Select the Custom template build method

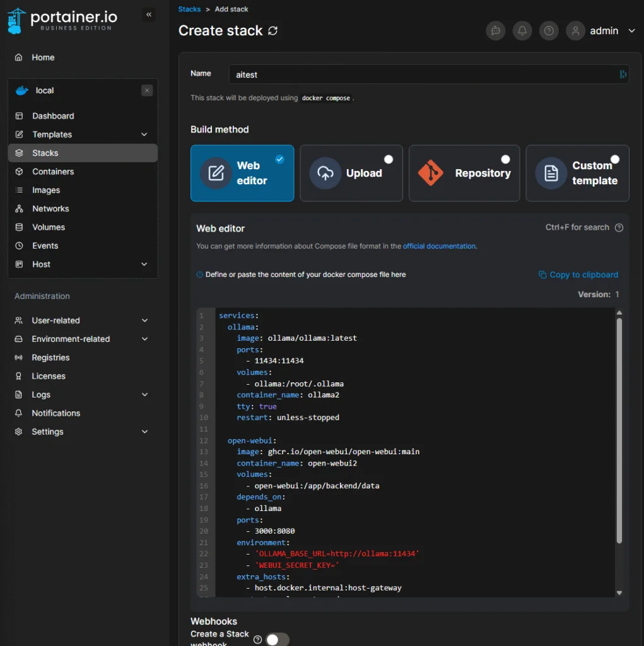pyautogui.click(x=578, y=173)
